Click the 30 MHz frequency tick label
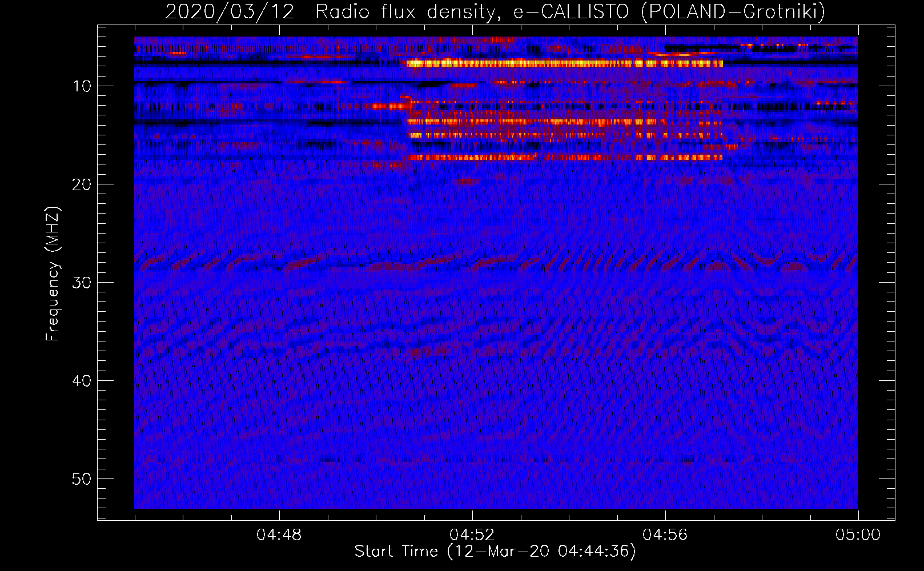This screenshot has height=571, width=924. pyautogui.click(x=82, y=283)
